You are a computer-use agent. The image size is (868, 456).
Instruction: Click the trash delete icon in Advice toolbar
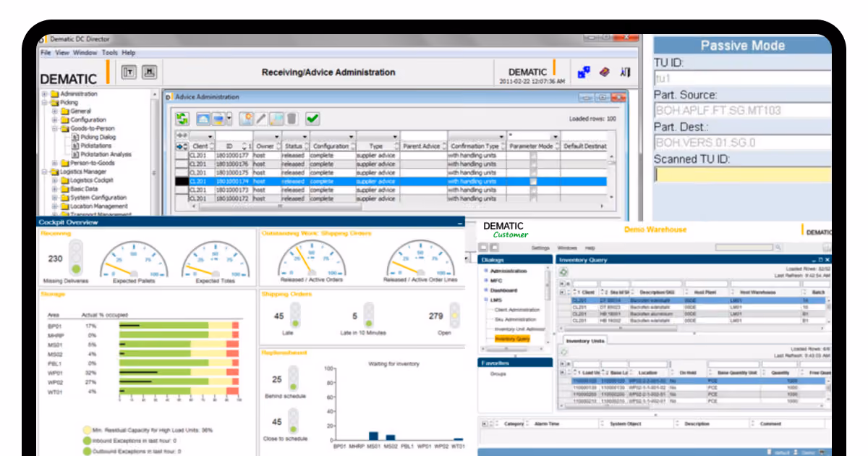(x=292, y=119)
